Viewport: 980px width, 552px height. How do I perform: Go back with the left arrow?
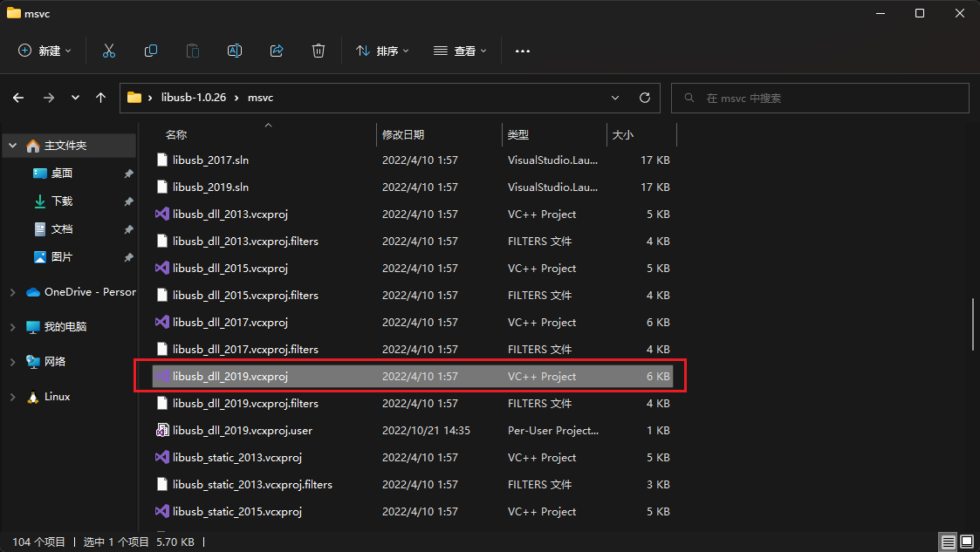tap(18, 98)
